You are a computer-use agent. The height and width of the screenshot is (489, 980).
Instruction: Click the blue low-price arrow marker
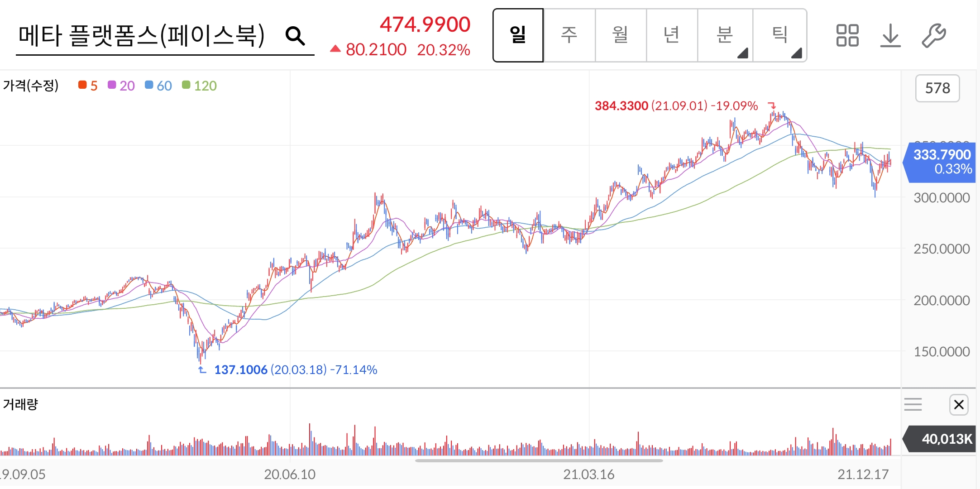click(202, 370)
